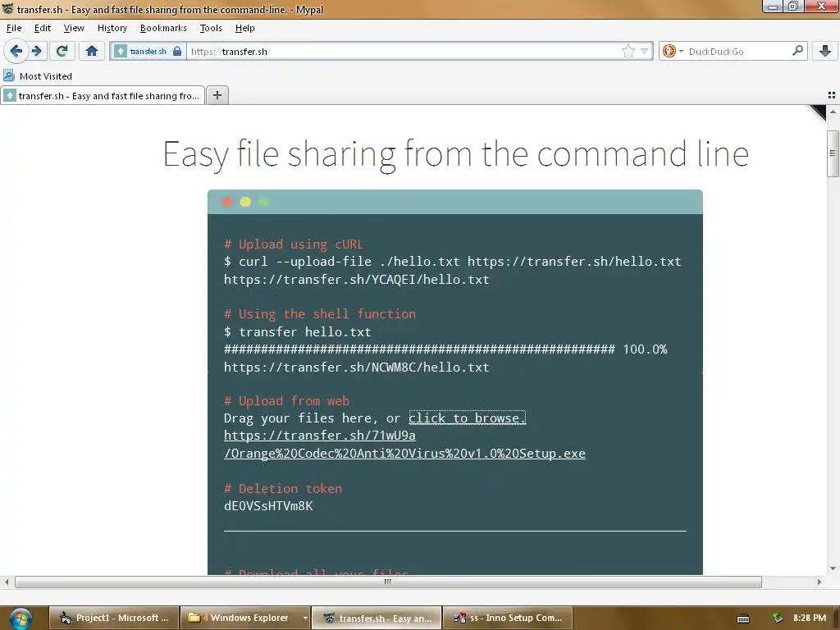Click the '# Upload using cURL' comment
This screenshot has width=840, height=630.
294,244
